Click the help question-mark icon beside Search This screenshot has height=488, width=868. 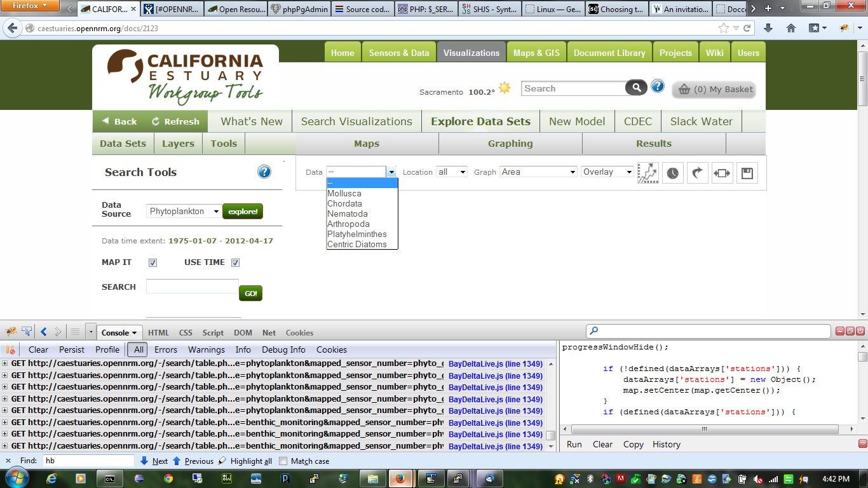[x=658, y=86]
